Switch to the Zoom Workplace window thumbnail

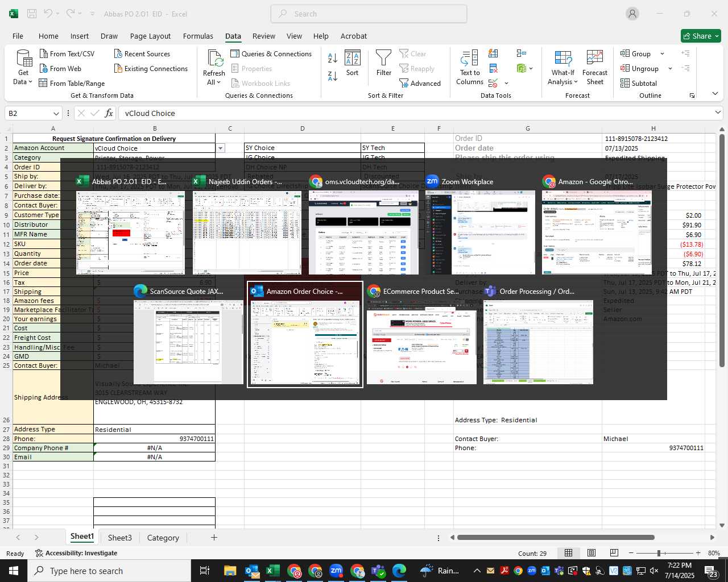tap(480, 225)
